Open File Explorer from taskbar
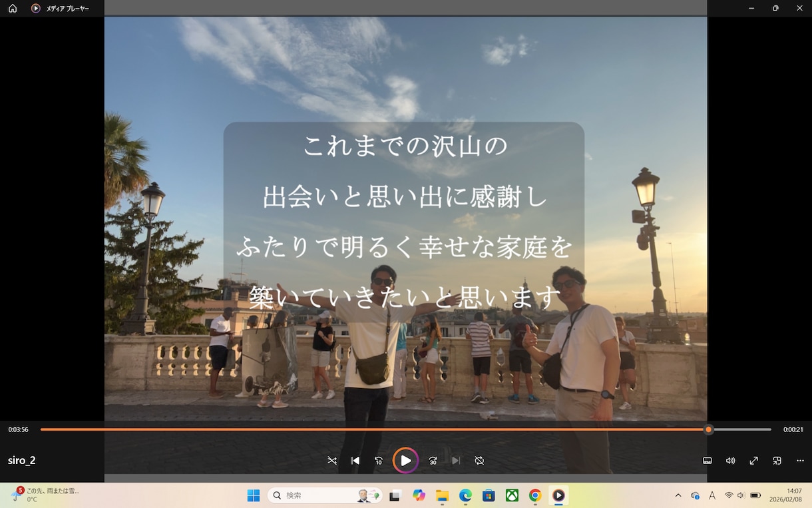Screen dimensions: 812x508 [x=442, y=495]
